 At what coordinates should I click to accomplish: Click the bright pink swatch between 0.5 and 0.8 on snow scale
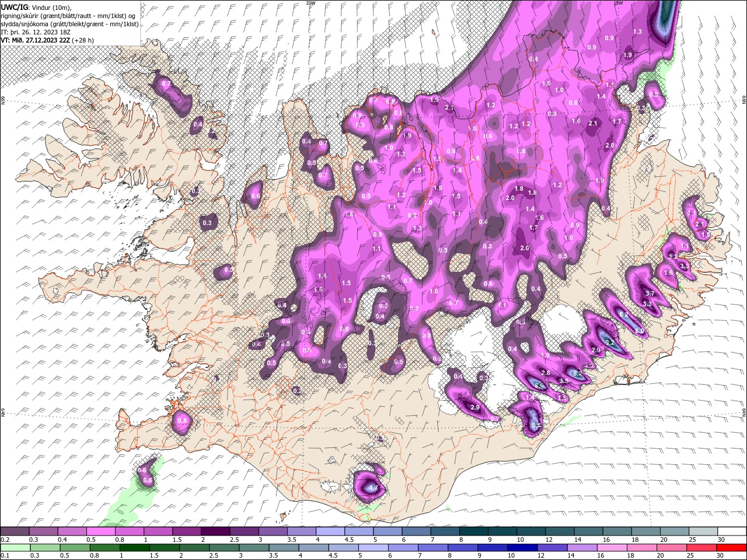(x=100, y=531)
